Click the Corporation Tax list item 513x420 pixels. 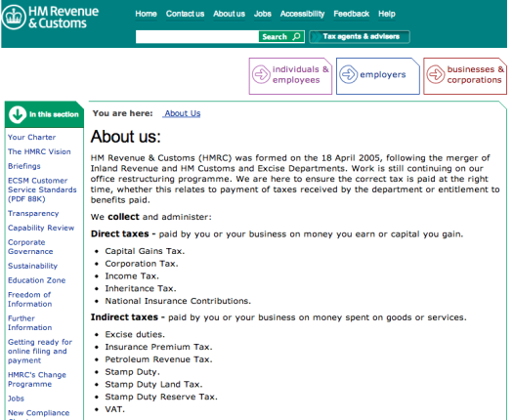click(142, 264)
